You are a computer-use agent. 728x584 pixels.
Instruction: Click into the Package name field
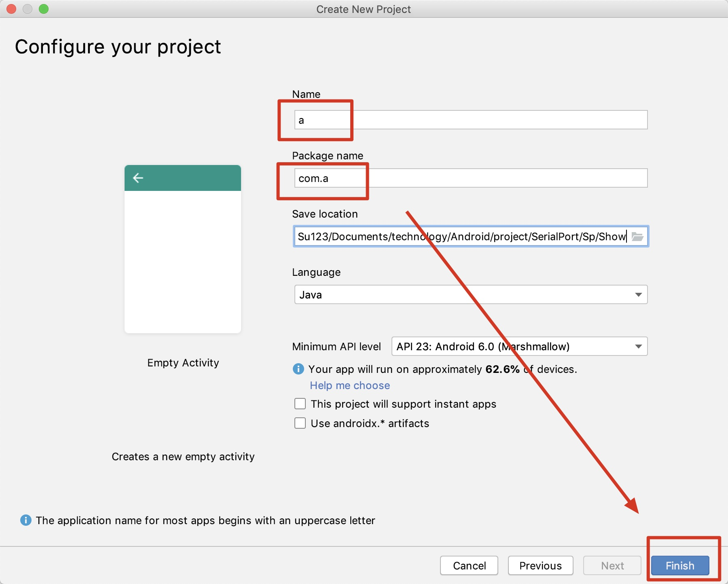tap(471, 178)
